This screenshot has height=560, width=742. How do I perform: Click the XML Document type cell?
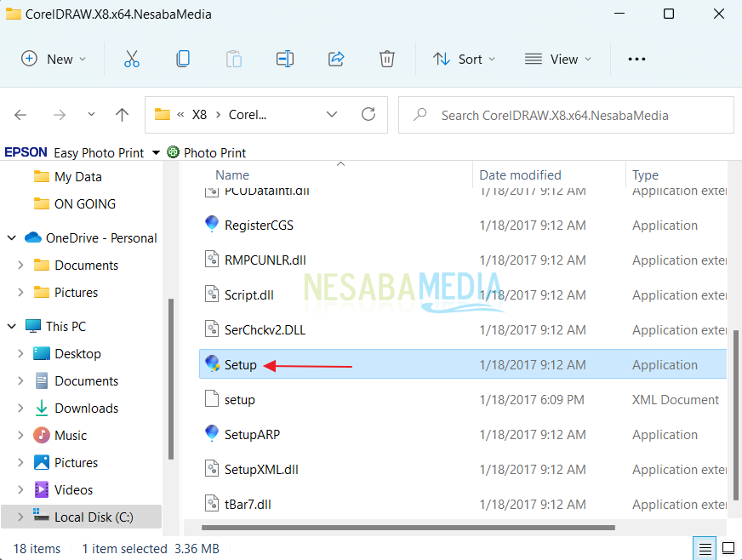click(676, 399)
